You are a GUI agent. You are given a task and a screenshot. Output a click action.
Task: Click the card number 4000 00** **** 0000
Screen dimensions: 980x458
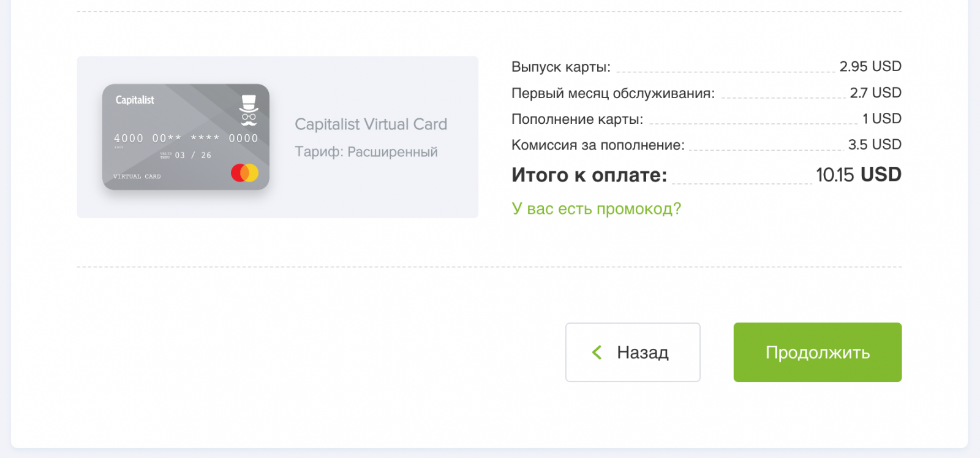[x=186, y=139]
